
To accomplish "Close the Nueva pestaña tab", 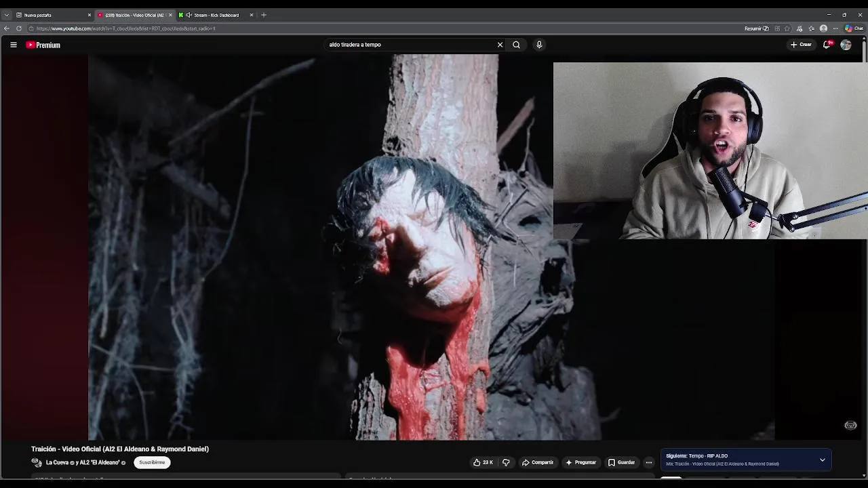I will (89, 15).
